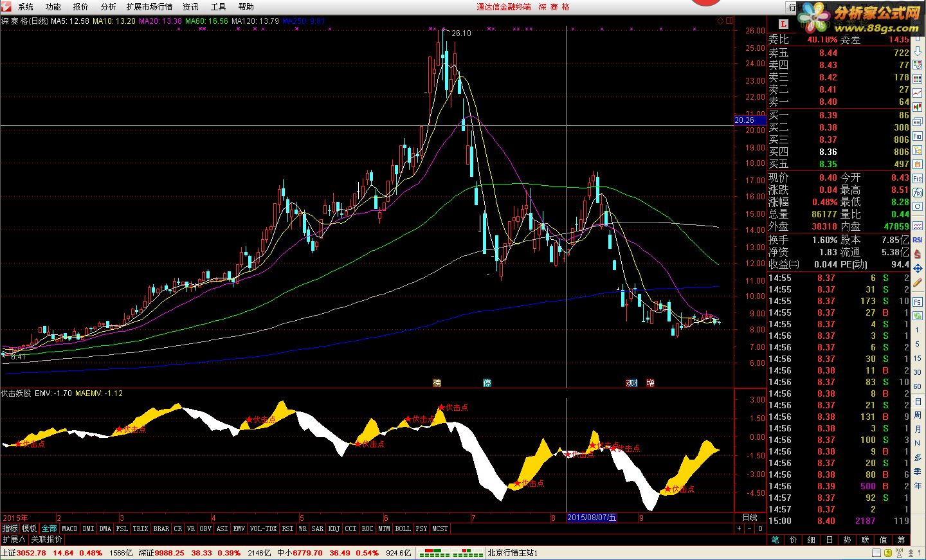
Task: Click the green refresh sidebar icon
Action: [x=918, y=316]
